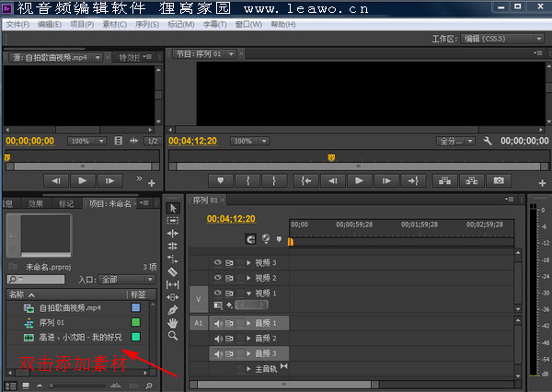Hide the 视频 3 track eye
Screen dimensions: 552x392
click(x=218, y=262)
